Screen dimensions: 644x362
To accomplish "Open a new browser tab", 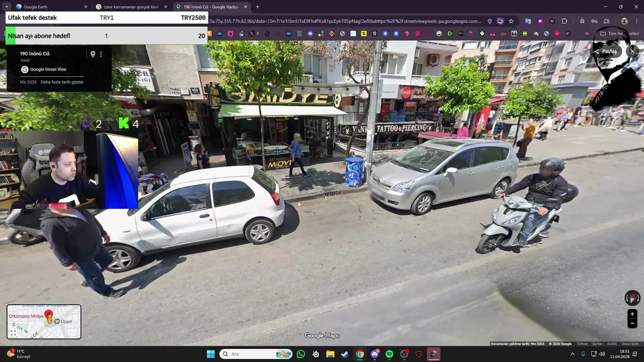I will tap(258, 7).
